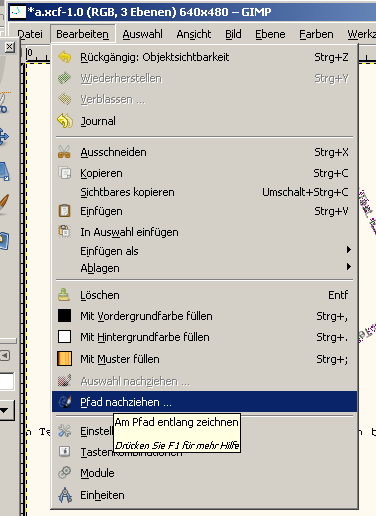Viewport: 376px width, 516px height.
Task: Click the eraser icon beside Löschen
Action: click(64, 295)
